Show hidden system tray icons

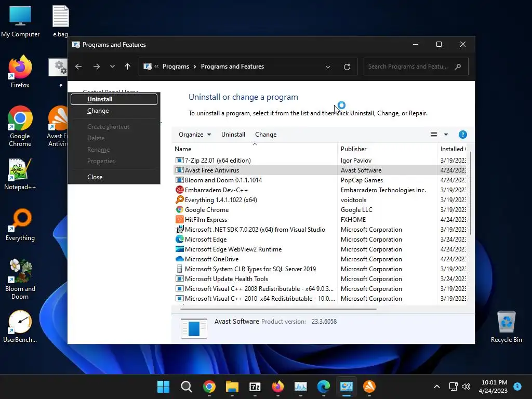click(x=437, y=387)
